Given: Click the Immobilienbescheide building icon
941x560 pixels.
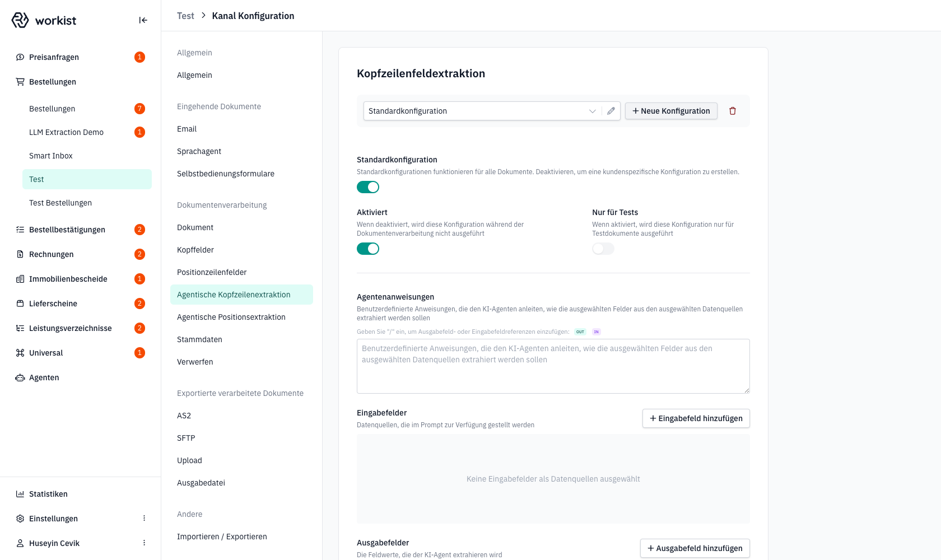Looking at the screenshot, I should click(x=20, y=279).
